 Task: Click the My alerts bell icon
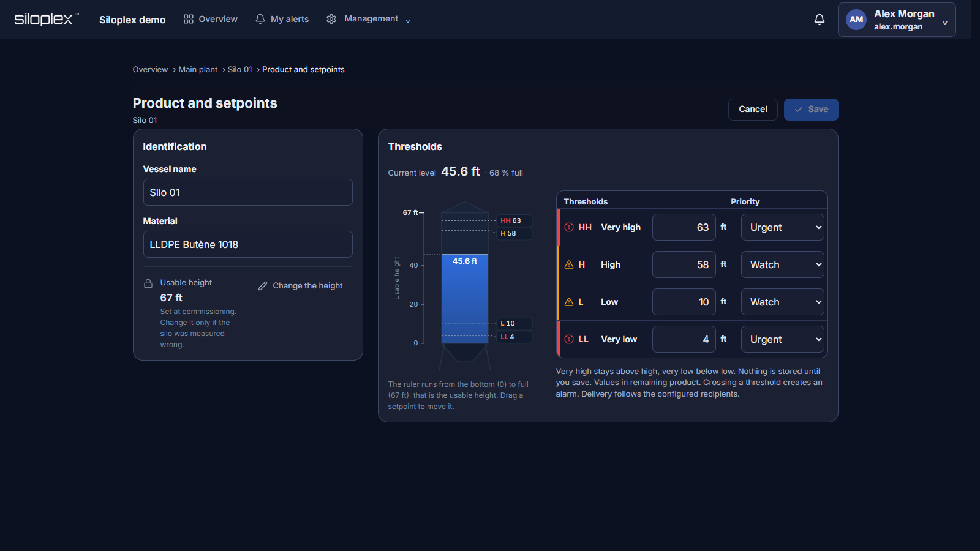click(260, 19)
